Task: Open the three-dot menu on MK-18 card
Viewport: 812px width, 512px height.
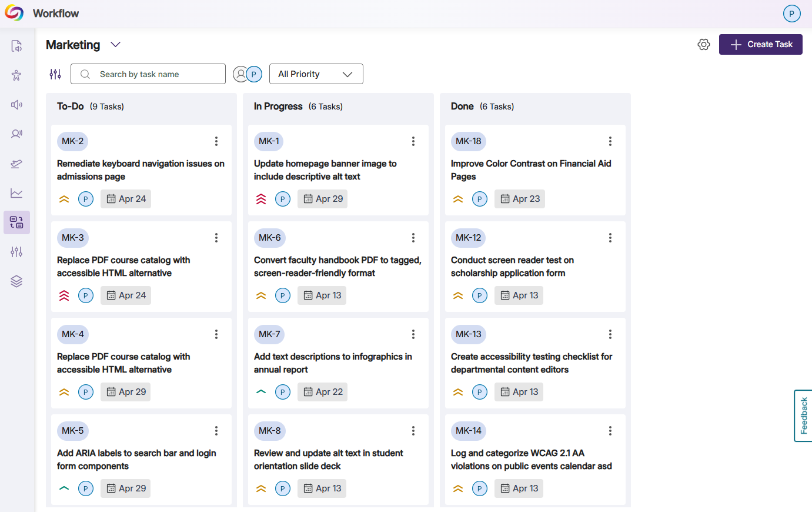Action: (x=610, y=141)
